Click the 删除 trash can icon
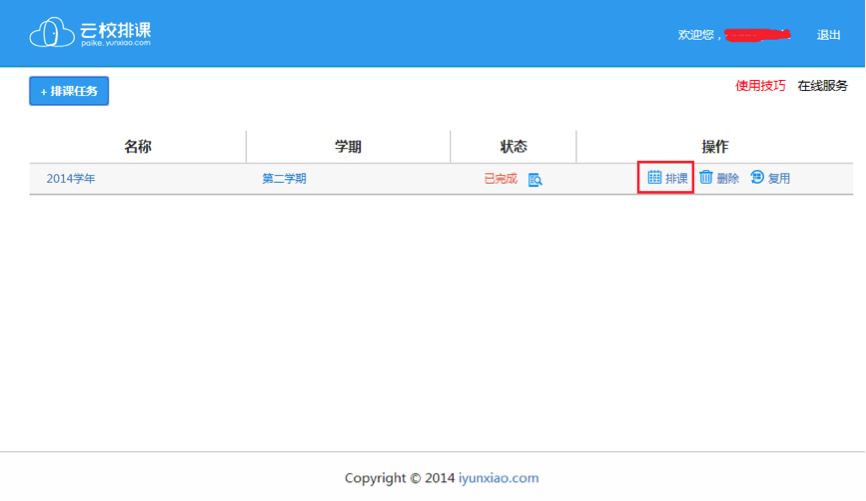Image resolution: width=866 pixels, height=501 pixels. pyautogui.click(x=706, y=177)
